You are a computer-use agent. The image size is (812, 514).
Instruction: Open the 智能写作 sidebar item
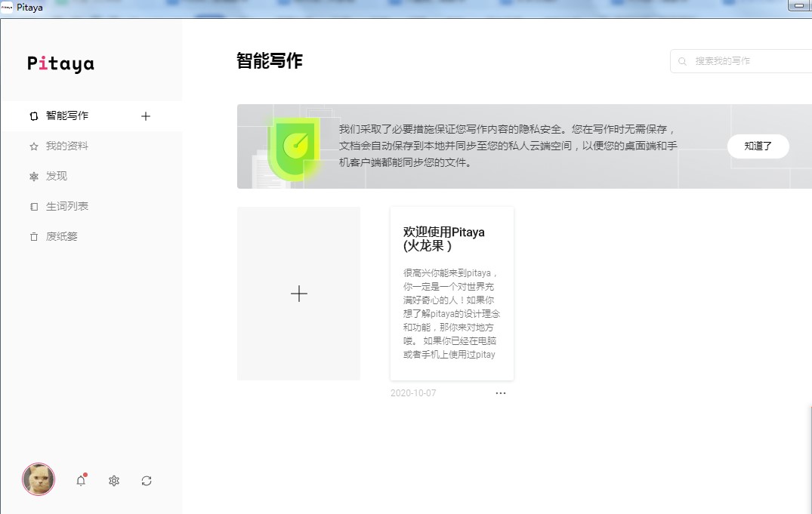[91, 116]
